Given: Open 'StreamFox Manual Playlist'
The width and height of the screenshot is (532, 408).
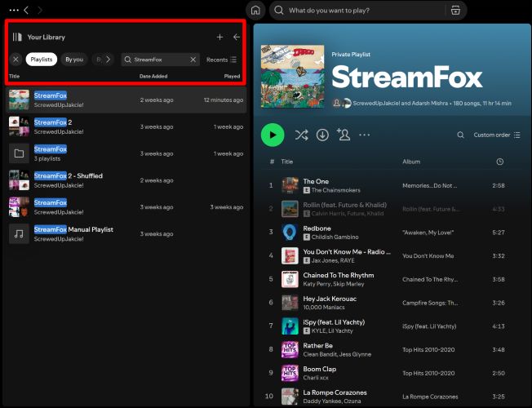Looking at the screenshot, I should 126,234.
